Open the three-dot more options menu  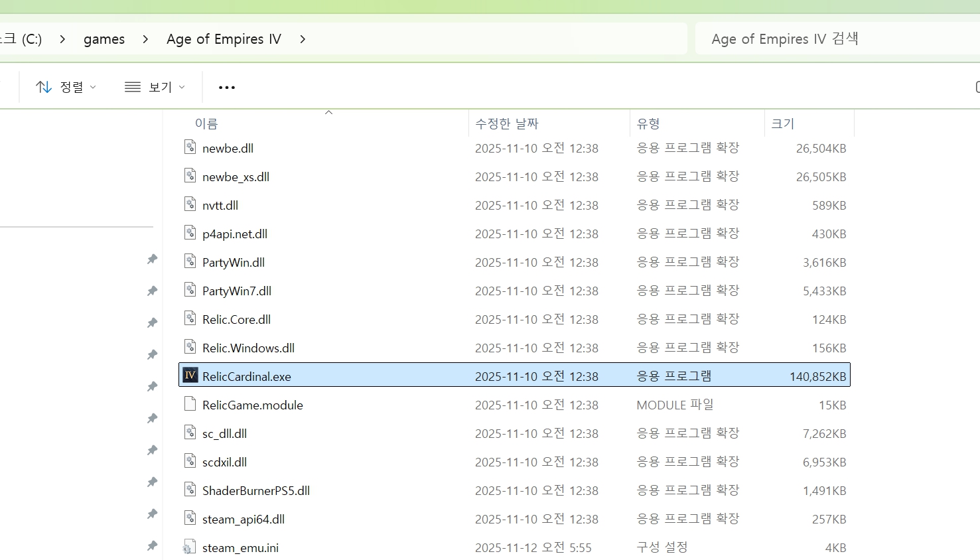click(x=227, y=87)
